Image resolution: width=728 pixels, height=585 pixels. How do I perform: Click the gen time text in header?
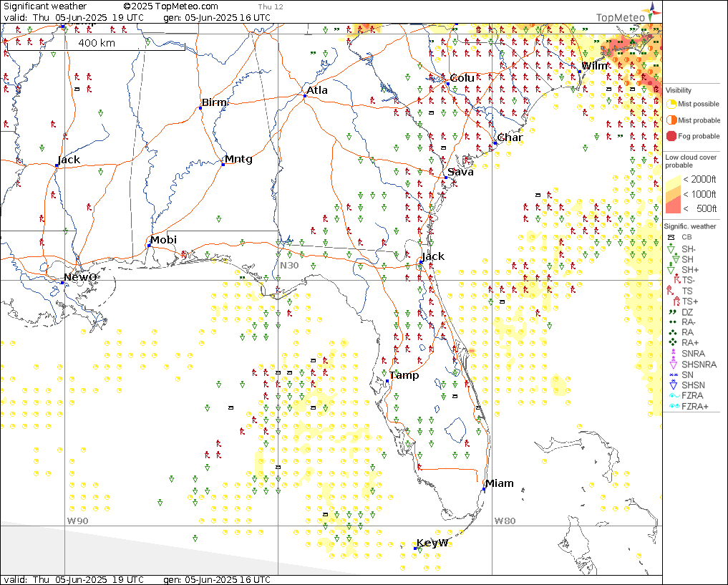(217, 18)
